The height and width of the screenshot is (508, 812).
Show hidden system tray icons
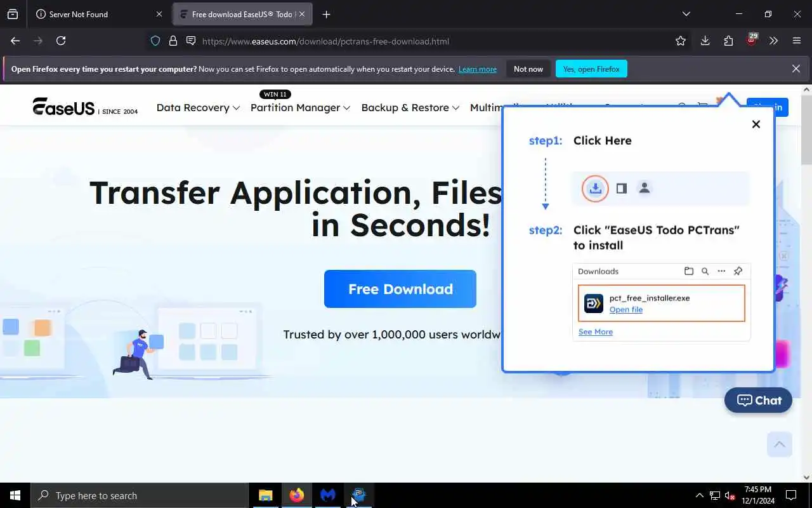(x=699, y=495)
